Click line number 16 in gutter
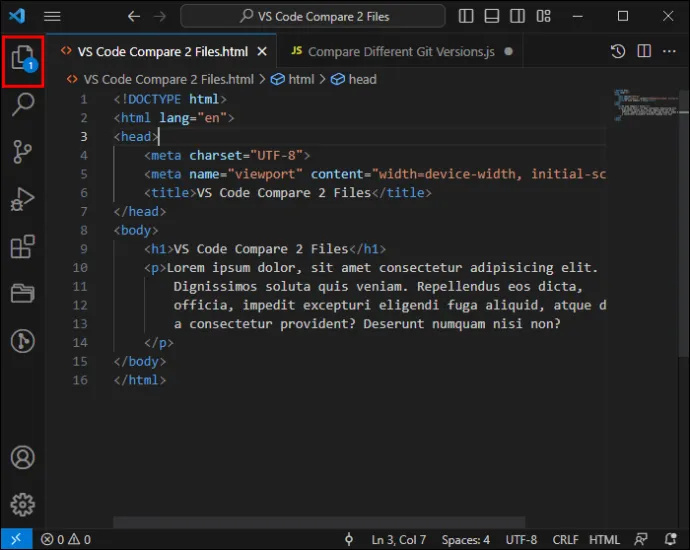 coord(80,381)
